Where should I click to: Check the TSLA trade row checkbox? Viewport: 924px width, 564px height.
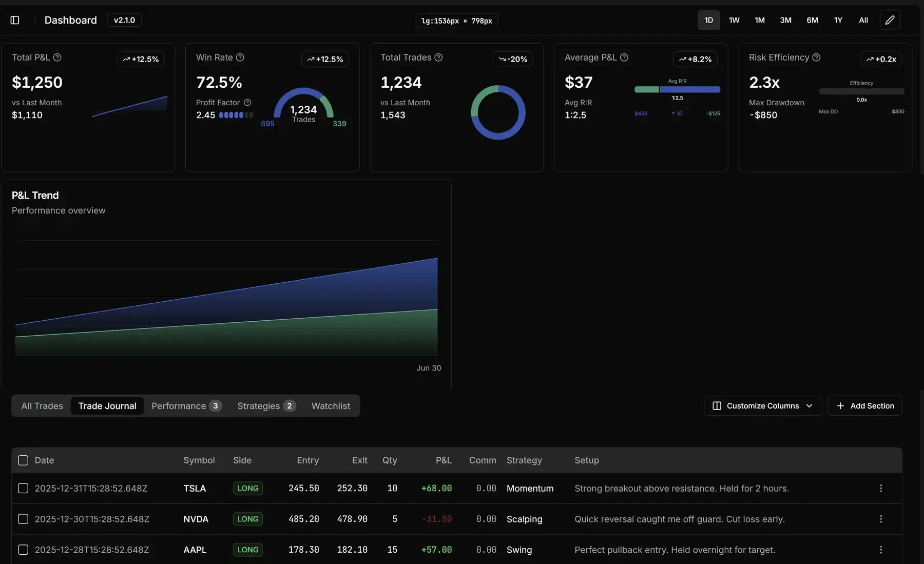click(23, 488)
